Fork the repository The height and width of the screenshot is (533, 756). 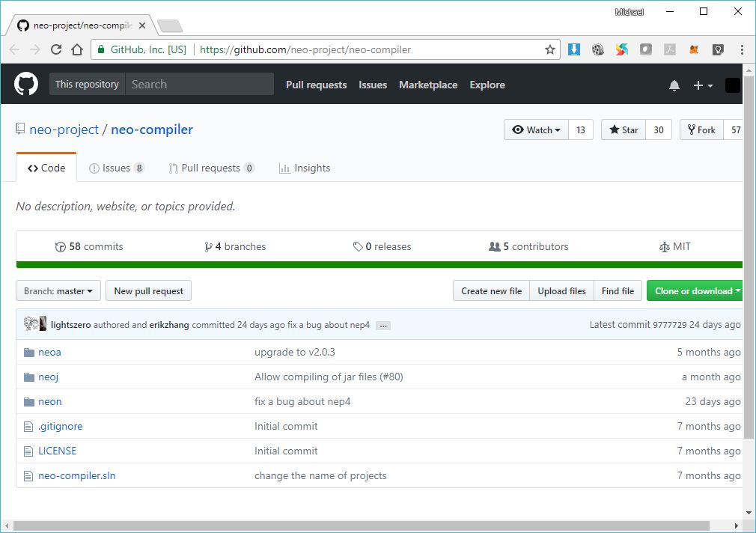click(x=701, y=130)
